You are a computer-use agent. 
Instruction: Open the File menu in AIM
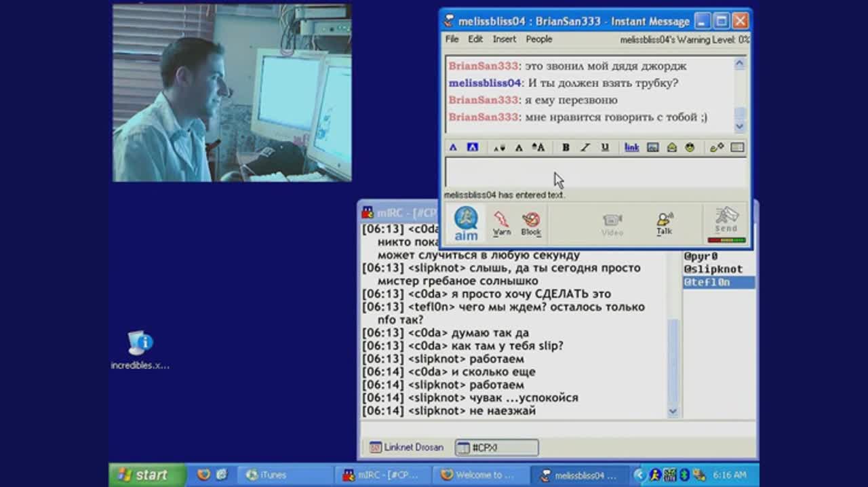(452, 39)
